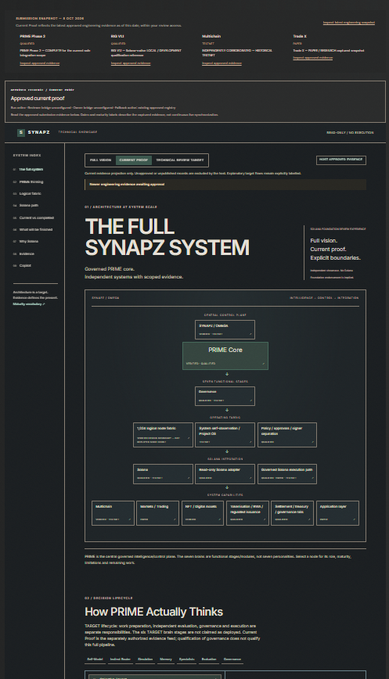The height and width of the screenshot is (679, 389).
Task: Select the Application layer node
Action: coord(337,513)
